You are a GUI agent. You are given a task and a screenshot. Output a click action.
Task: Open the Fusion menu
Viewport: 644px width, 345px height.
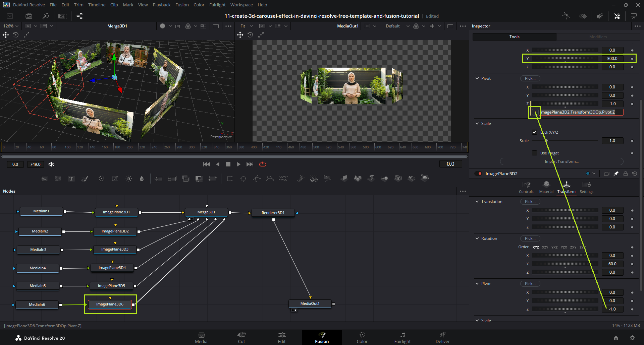[x=182, y=5]
